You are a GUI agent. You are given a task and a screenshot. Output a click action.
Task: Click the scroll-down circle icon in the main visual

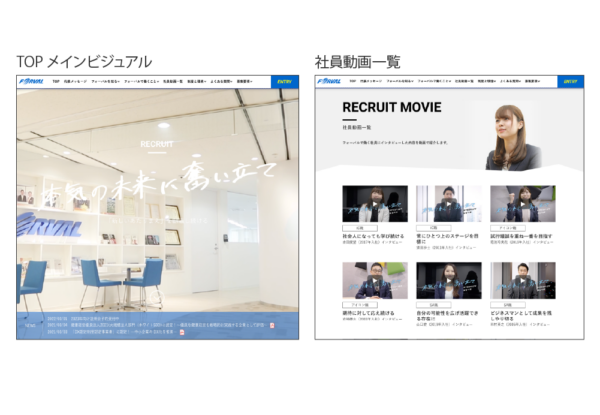[x=157, y=296]
